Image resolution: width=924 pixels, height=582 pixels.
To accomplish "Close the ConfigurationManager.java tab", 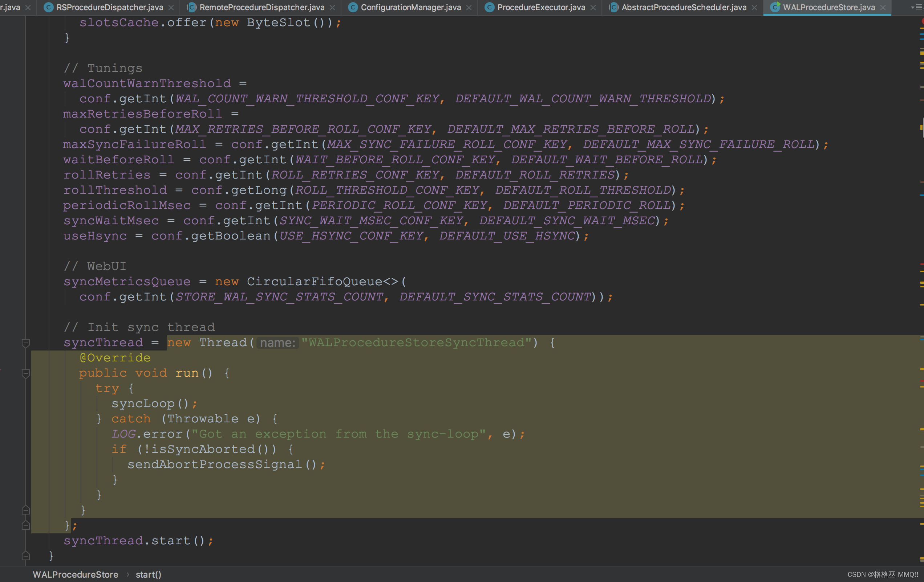I will [x=469, y=8].
